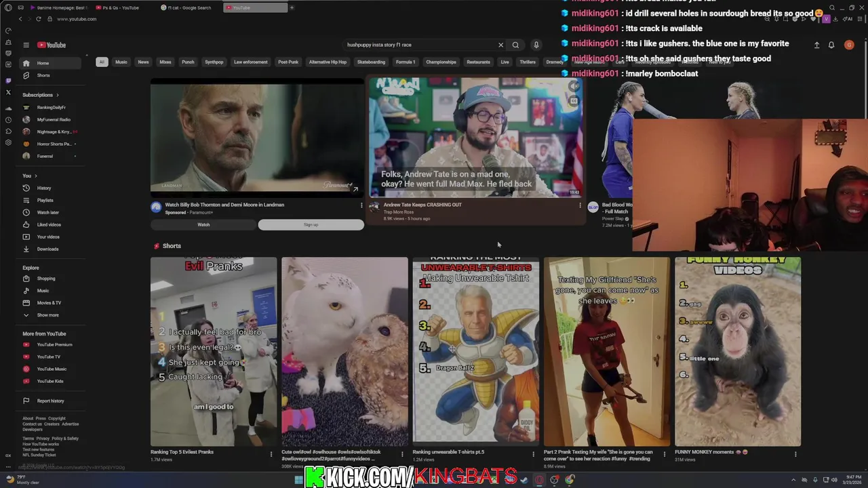
Task: Open options menu for Andrew Tate Keeps CRASHING OUT
Action: [x=580, y=205]
